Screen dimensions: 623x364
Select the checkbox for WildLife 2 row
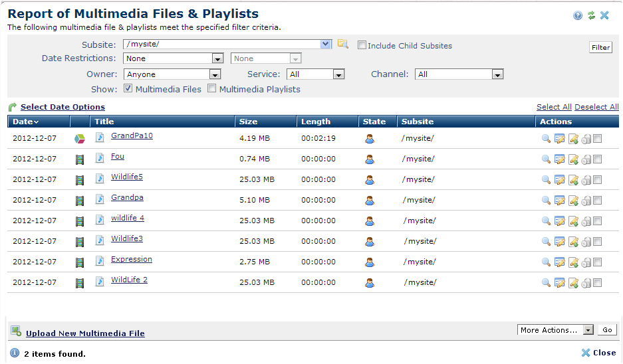(597, 282)
